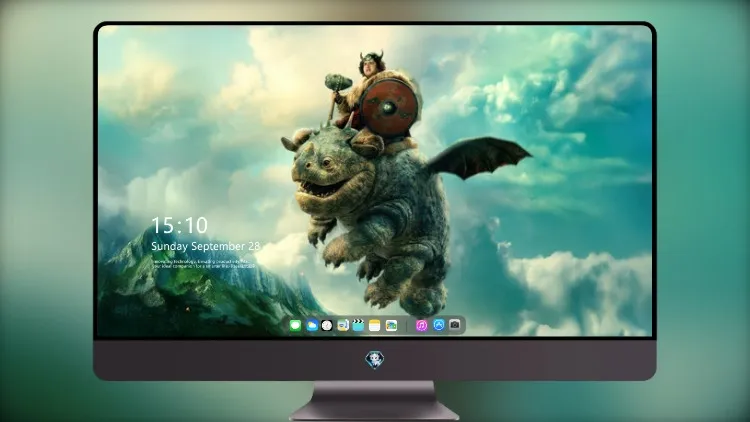Open the green Messages app in dock
The height and width of the screenshot is (422, 750).
[295, 326]
